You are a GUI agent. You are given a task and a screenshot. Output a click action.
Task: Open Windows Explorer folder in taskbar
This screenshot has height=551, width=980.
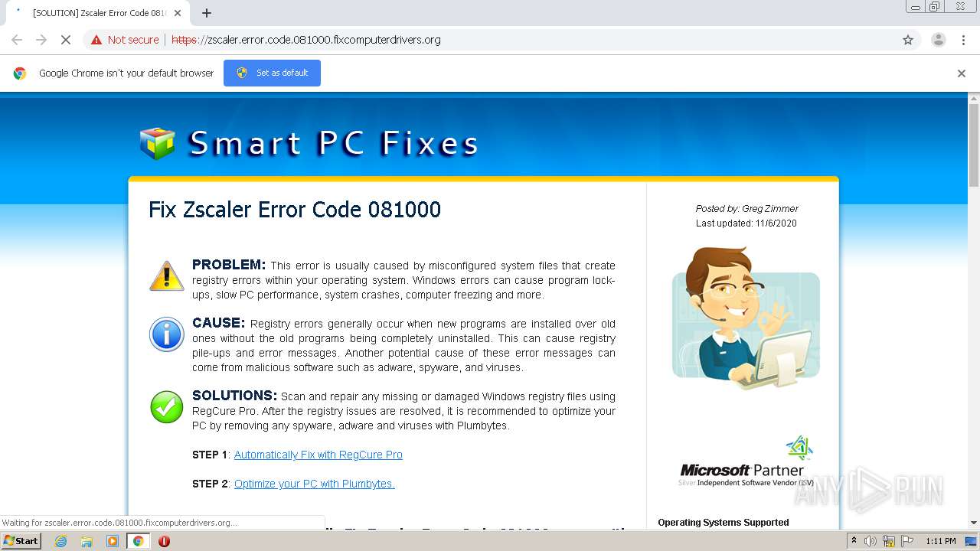[87, 541]
